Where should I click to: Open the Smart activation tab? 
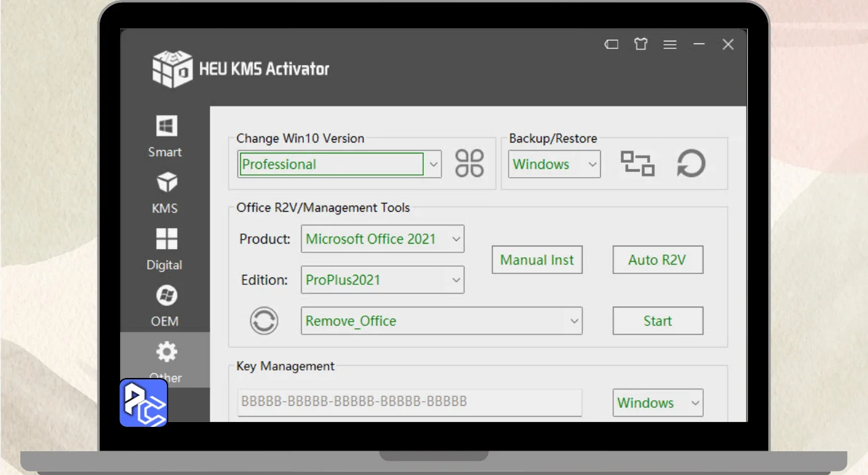(x=165, y=136)
